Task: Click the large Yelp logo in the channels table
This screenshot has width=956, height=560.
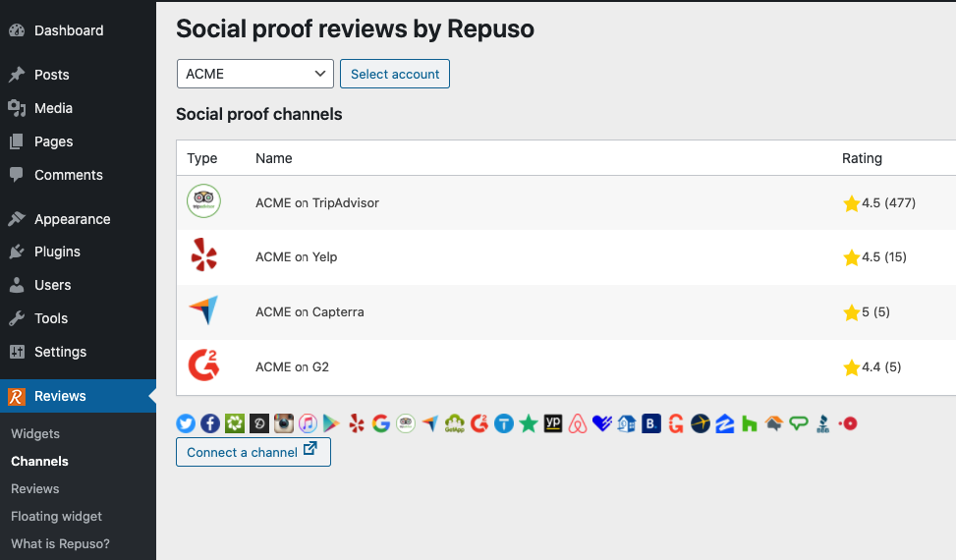Action: click(x=203, y=255)
